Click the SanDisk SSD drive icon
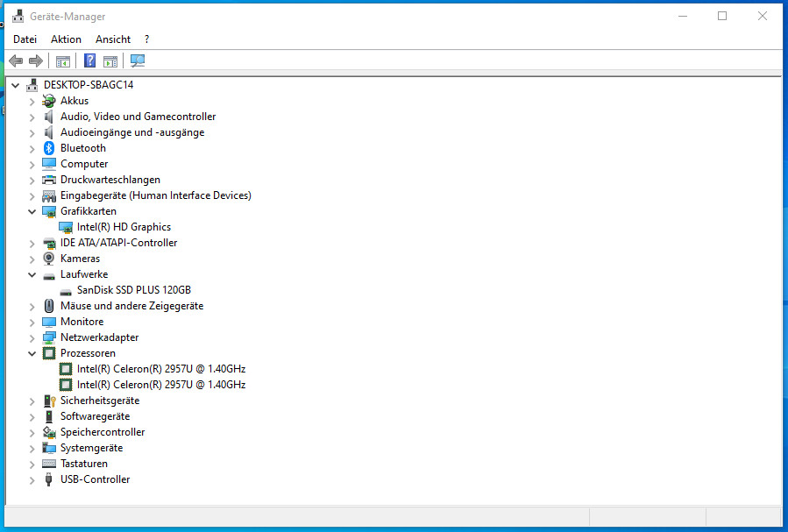Image resolution: width=788 pixels, height=532 pixels. point(66,291)
